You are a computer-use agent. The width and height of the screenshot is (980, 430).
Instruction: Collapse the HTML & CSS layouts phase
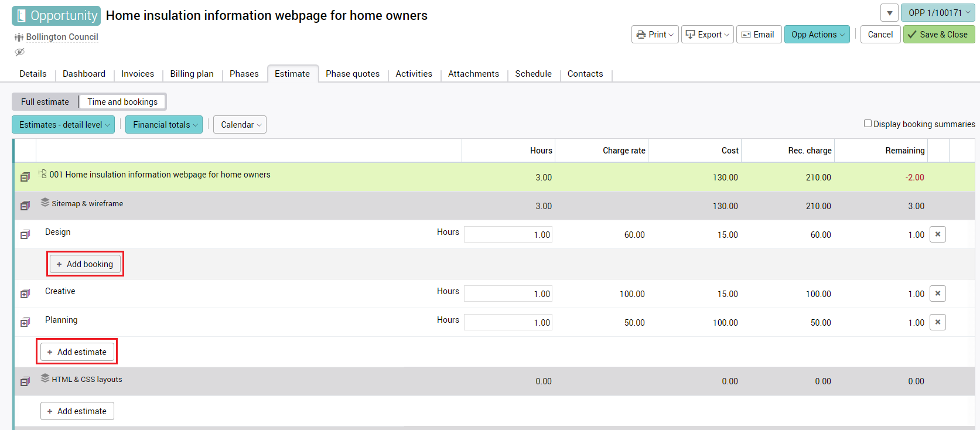coord(25,381)
